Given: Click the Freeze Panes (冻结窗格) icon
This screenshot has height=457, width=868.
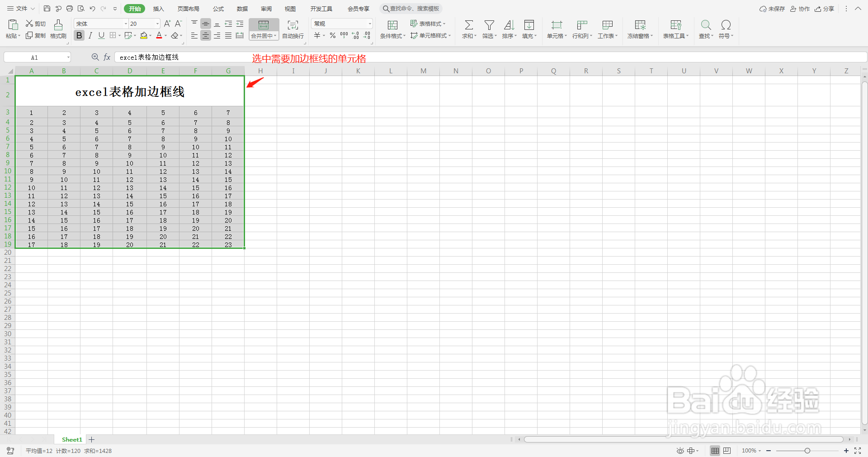Looking at the screenshot, I should (x=640, y=25).
